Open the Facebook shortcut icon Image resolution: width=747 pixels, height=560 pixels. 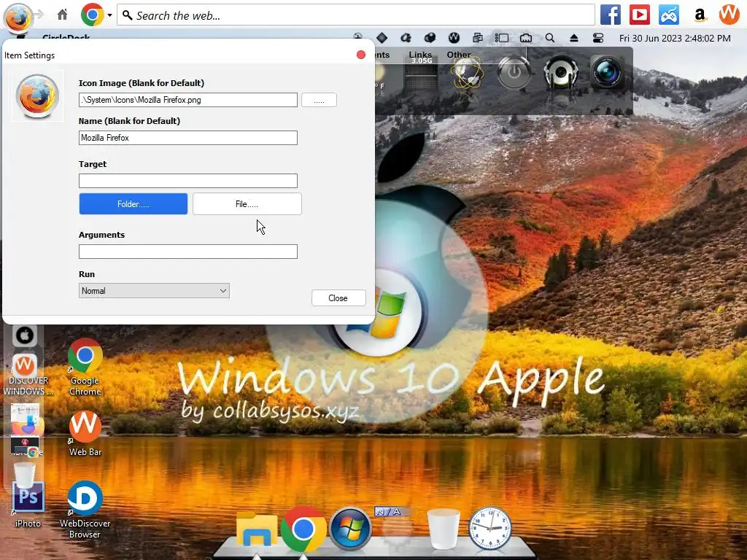611,15
